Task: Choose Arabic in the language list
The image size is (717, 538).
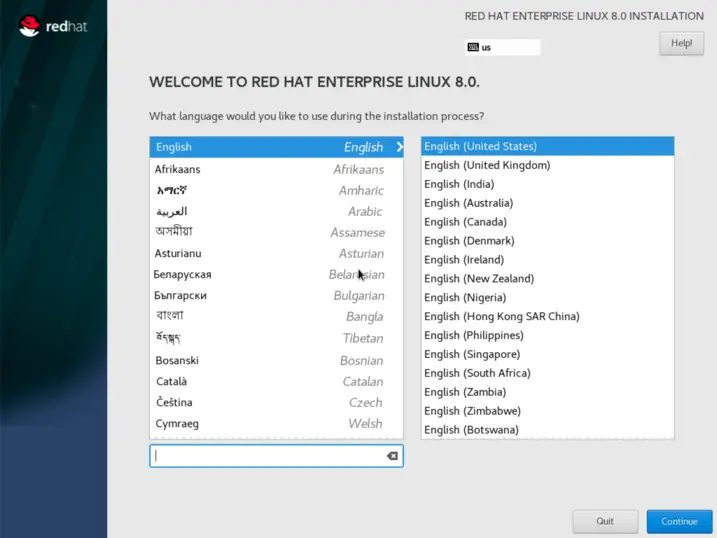Action: coord(276,211)
